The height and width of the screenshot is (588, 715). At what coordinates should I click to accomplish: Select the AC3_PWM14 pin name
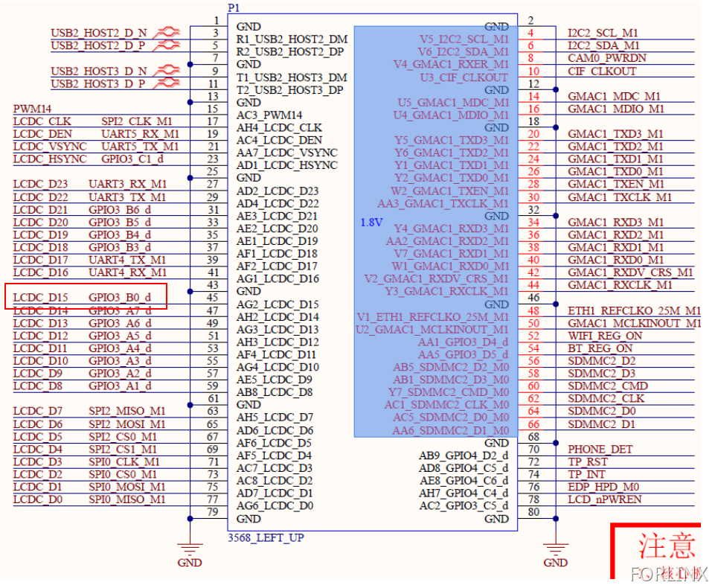(x=269, y=115)
